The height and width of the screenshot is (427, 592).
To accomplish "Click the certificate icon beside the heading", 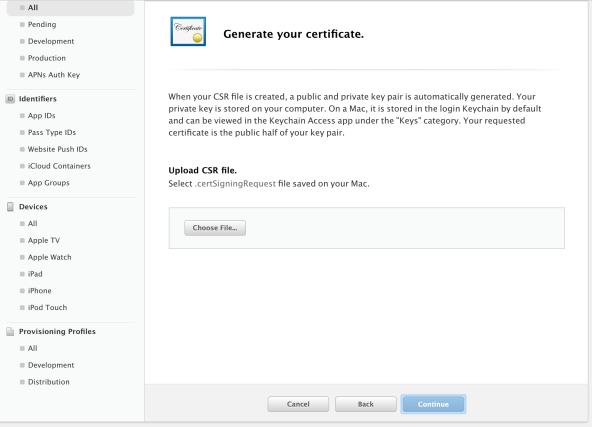I will (188, 31).
